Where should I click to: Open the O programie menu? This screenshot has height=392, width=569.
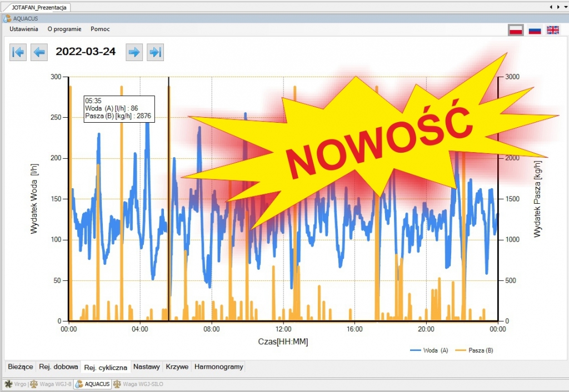click(64, 29)
